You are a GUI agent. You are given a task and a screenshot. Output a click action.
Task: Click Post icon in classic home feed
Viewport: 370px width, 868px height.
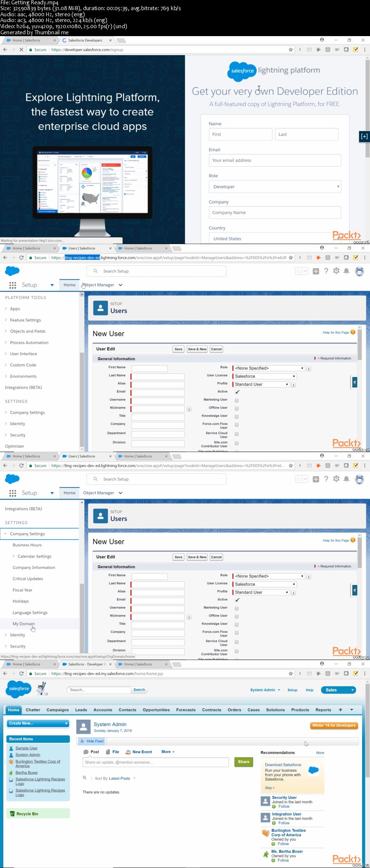(x=86, y=752)
